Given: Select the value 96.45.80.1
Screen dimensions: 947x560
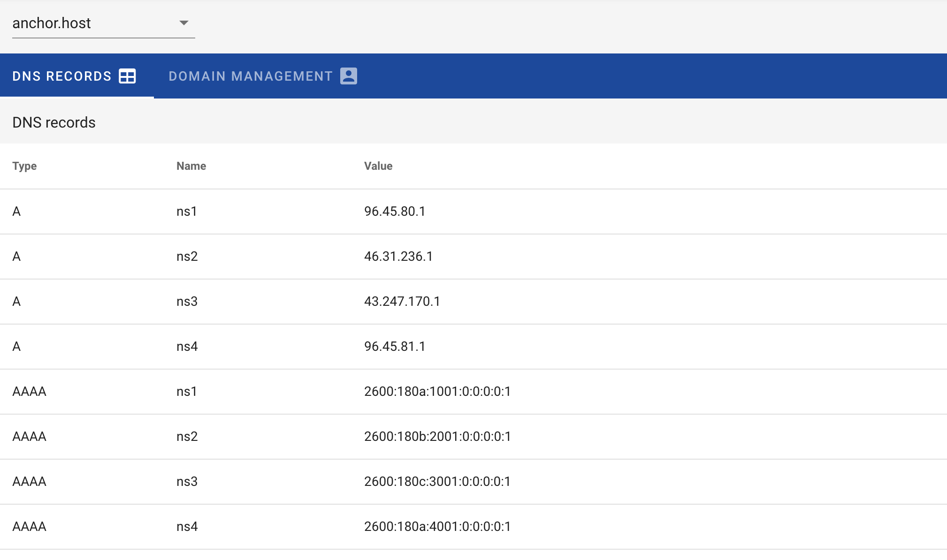Looking at the screenshot, I should 395,212.
